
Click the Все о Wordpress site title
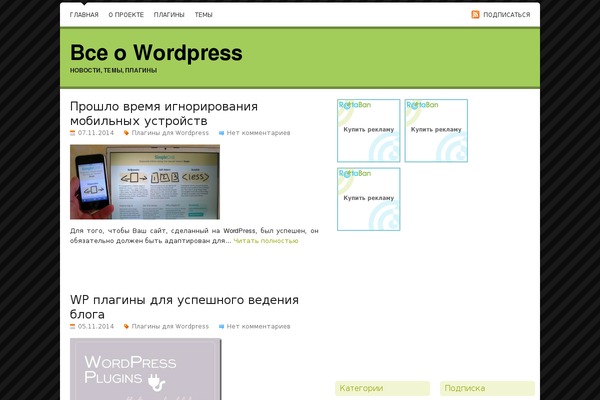156,52
